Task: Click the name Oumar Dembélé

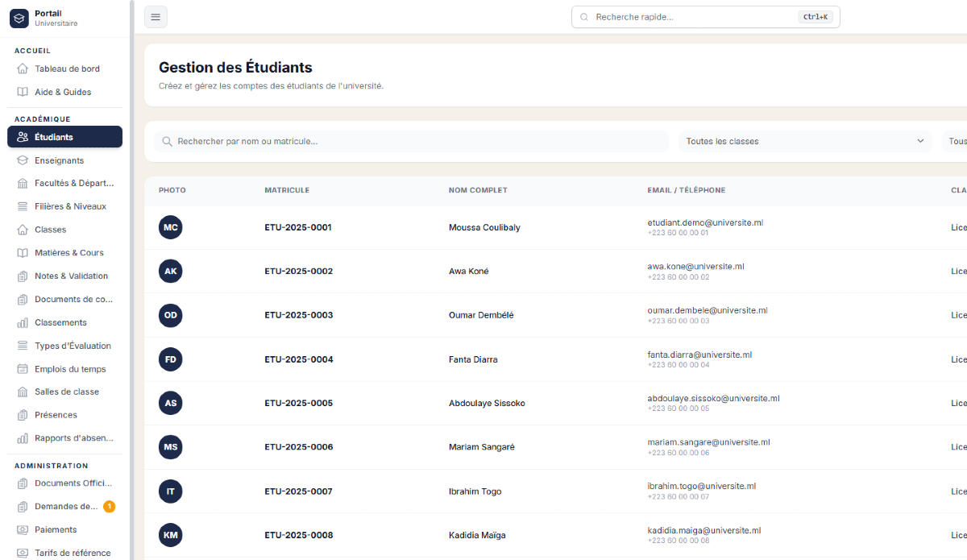Action: (x=481, y=315)
